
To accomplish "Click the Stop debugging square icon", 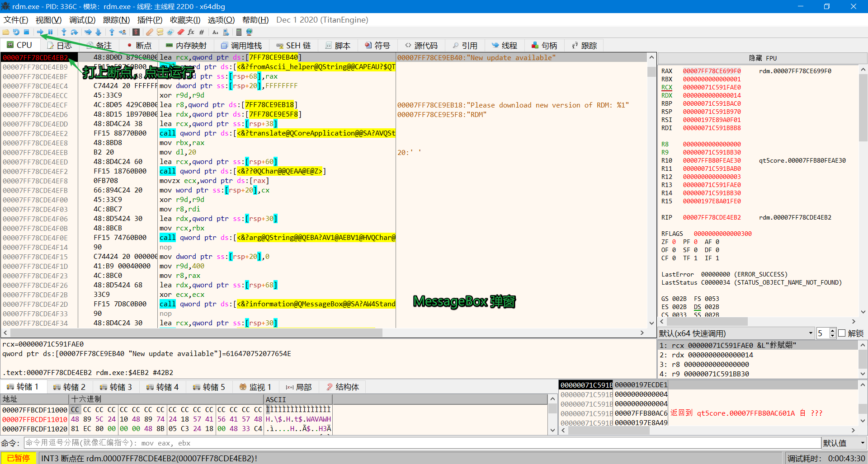I will [x=27, y=32].
